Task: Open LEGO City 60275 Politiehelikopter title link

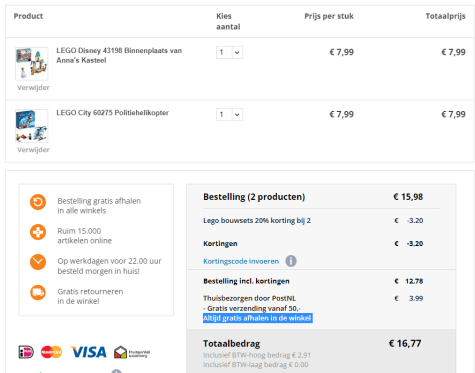Action: tap(112, 113)
